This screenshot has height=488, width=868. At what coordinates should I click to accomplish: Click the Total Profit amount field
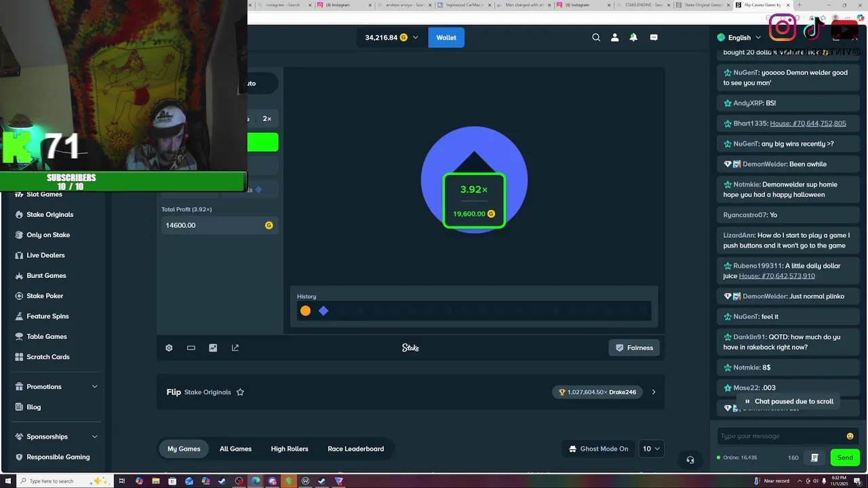coord(219,225)
